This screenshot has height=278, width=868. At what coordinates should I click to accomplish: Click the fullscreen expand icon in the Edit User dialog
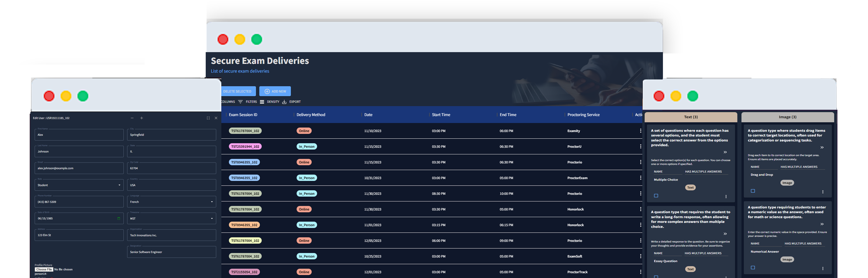click(208, 118)
